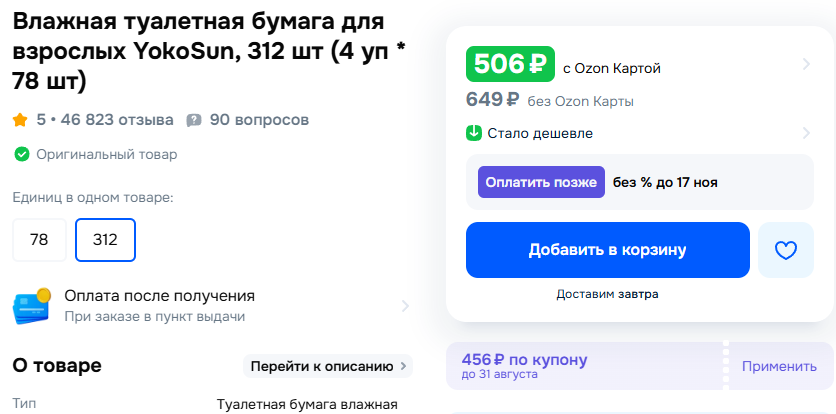This screenshot has height=414, width=836.
Task: Select the 312 units option
Action: point(105,240)
